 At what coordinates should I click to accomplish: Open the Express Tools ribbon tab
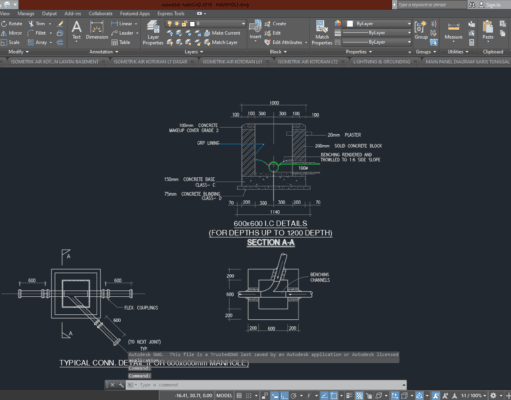(171, 14)
